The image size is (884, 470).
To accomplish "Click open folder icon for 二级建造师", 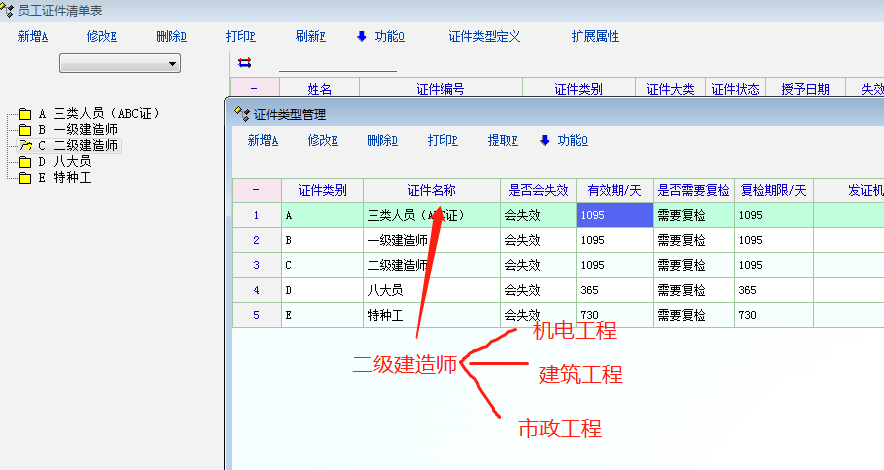I will pos(25,146).
